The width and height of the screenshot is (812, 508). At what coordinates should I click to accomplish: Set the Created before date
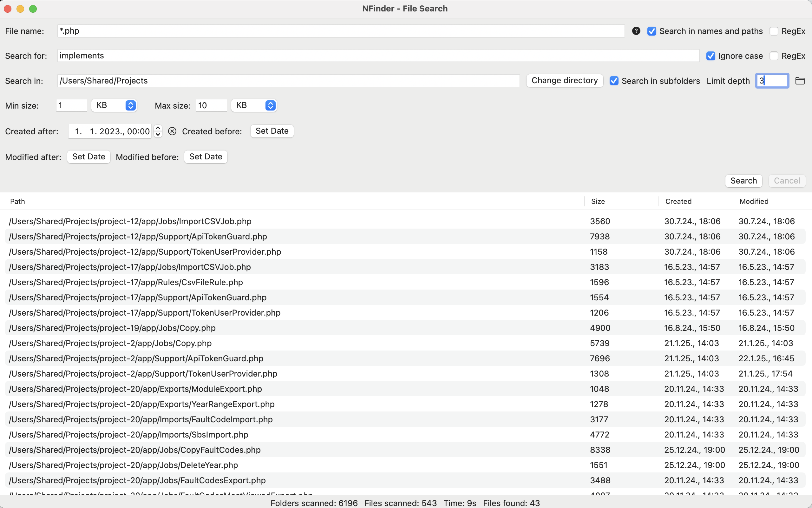pyautogui.click(x=272, y=131)
